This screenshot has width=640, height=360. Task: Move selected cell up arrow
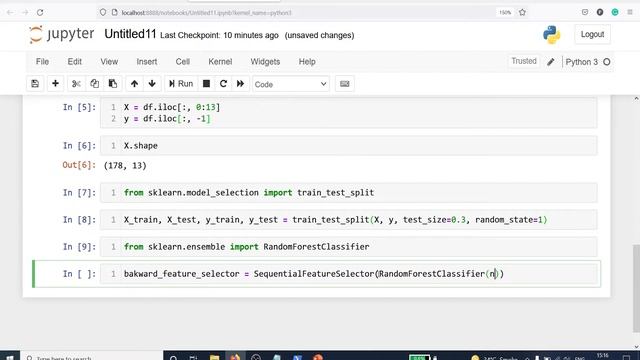[134, 84]
